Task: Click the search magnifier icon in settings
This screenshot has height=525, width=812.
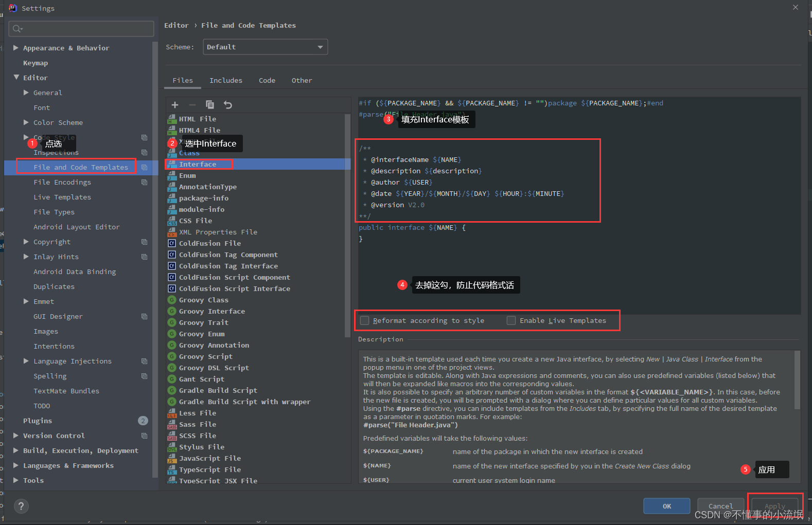Action: pyautogui.click(x=17, y=29)
